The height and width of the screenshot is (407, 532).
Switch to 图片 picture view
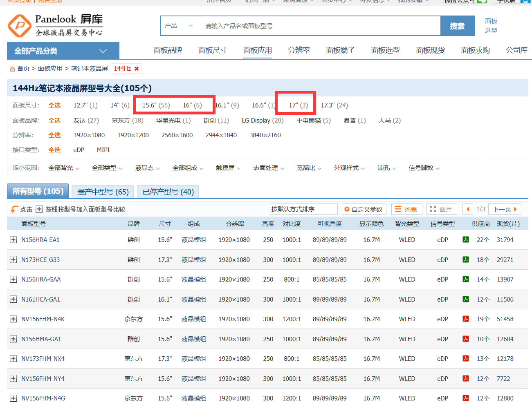coord(442,209)
